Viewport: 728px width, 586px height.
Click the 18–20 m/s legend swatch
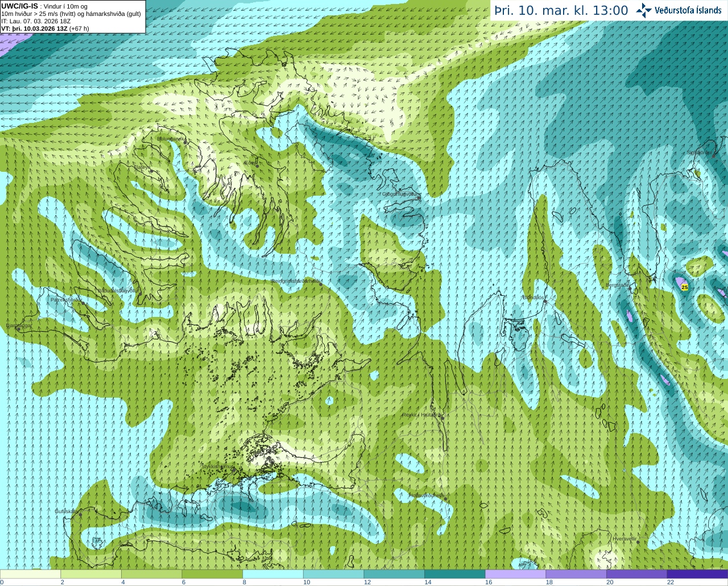(x=576, y=573)
